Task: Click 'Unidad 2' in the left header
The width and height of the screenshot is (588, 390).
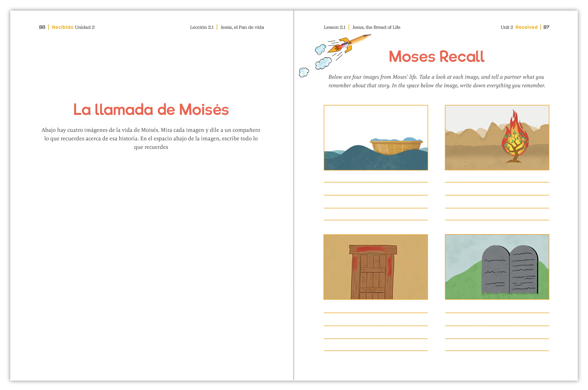Action: 85,27
